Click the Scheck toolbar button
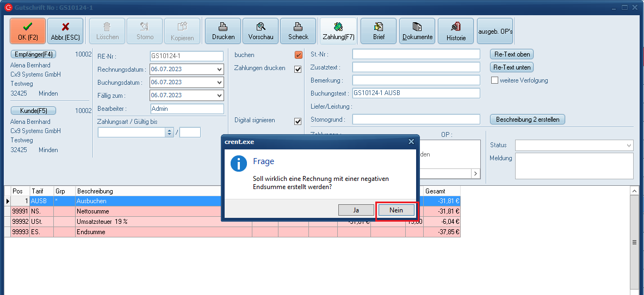Viewport: 644px width, 295px height. (x=298, y=31)
